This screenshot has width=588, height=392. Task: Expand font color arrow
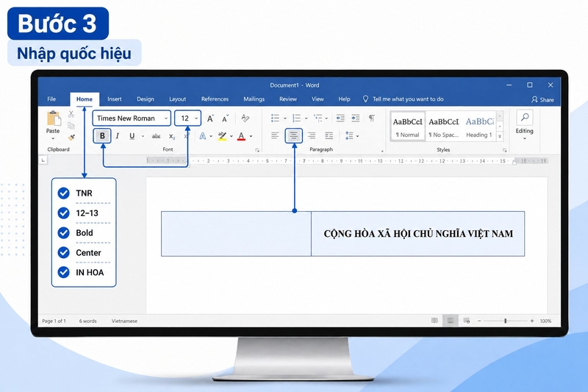click(251, 136)
